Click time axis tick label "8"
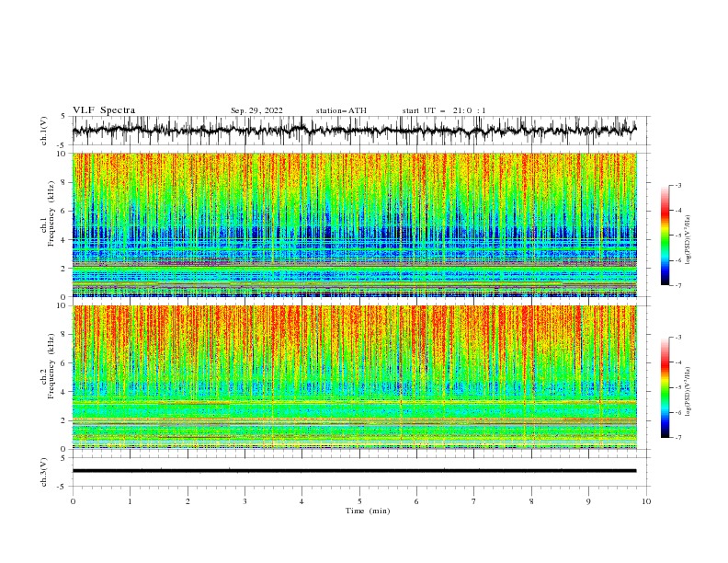 point(531,501)
